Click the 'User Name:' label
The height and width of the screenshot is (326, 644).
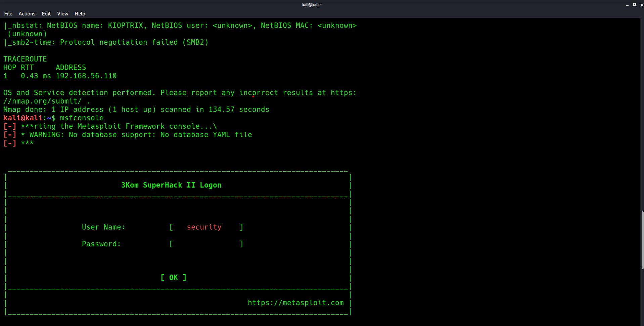[103, 227]
